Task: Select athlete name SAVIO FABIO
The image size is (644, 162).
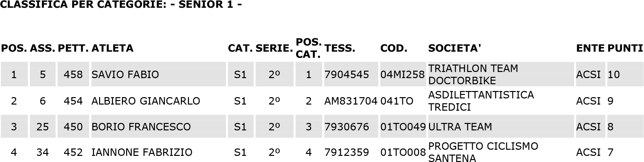Action: coord(125,75)
